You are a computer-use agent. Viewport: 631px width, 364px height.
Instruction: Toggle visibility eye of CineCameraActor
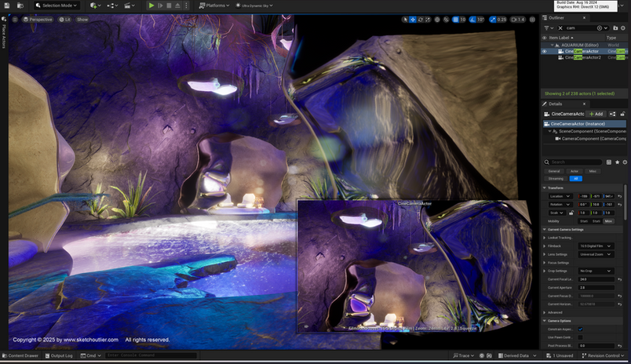pyautogui.click(x=545, y=51)
